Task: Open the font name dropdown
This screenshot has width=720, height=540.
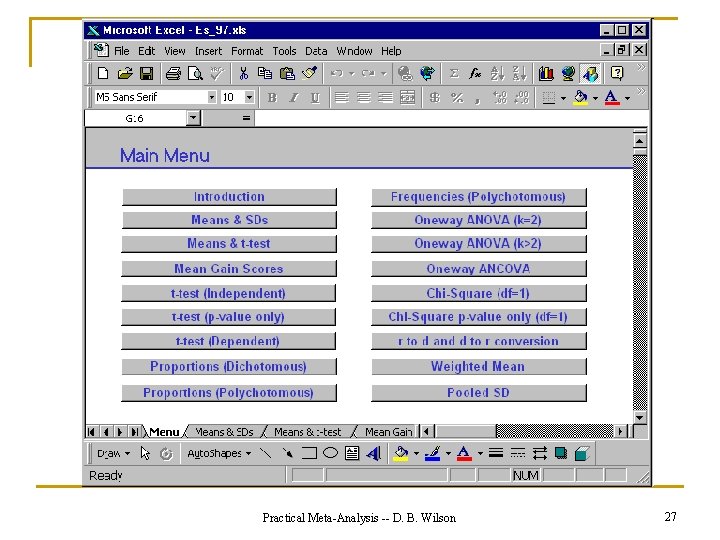Action: point(211,97)
